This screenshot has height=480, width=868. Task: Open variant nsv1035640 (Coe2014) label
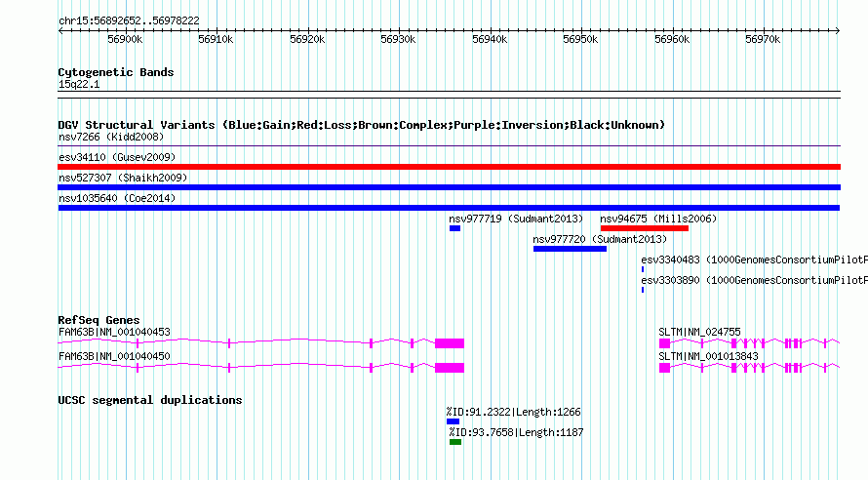tap(117, 198)
